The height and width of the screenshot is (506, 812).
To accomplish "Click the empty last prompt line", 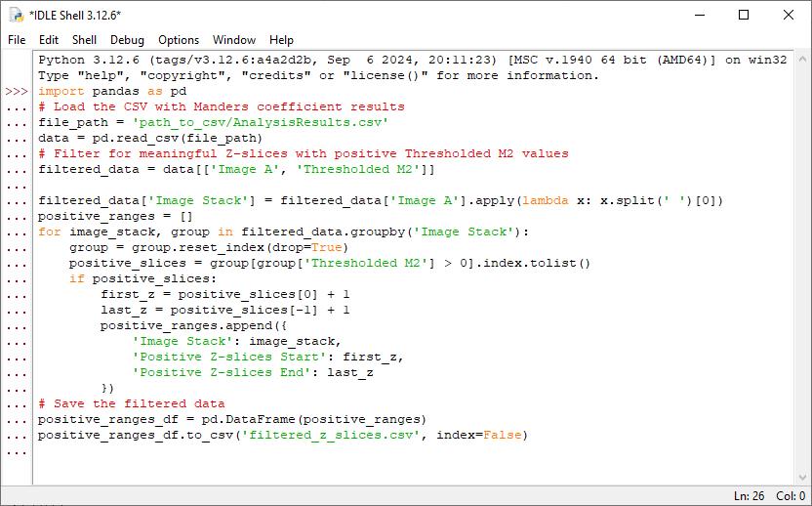I will point(414,451).
